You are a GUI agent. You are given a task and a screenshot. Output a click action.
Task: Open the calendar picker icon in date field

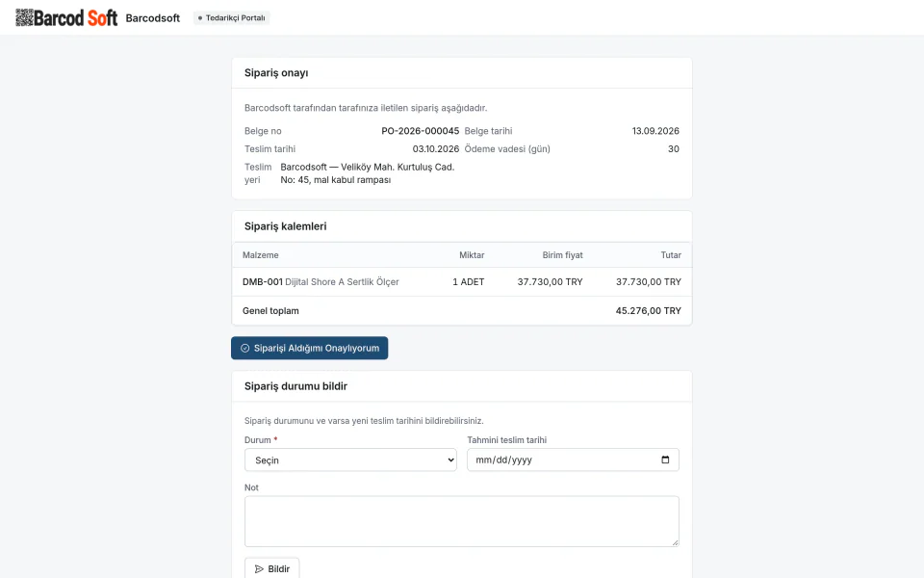click(665, 460)
